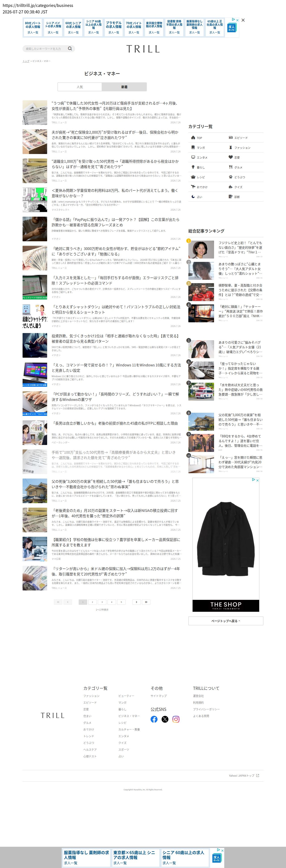Open the X social icon in the footer

tap(165, 719)
